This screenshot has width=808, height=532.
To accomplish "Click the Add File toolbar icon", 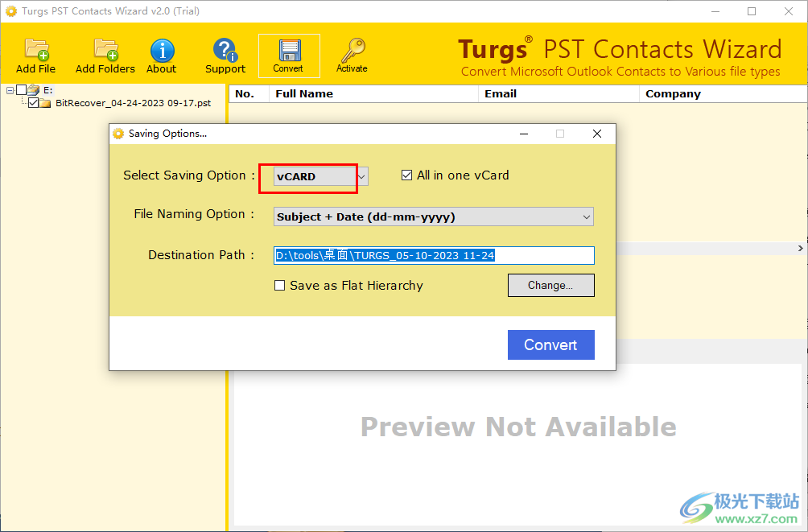I will click(35, 51).
